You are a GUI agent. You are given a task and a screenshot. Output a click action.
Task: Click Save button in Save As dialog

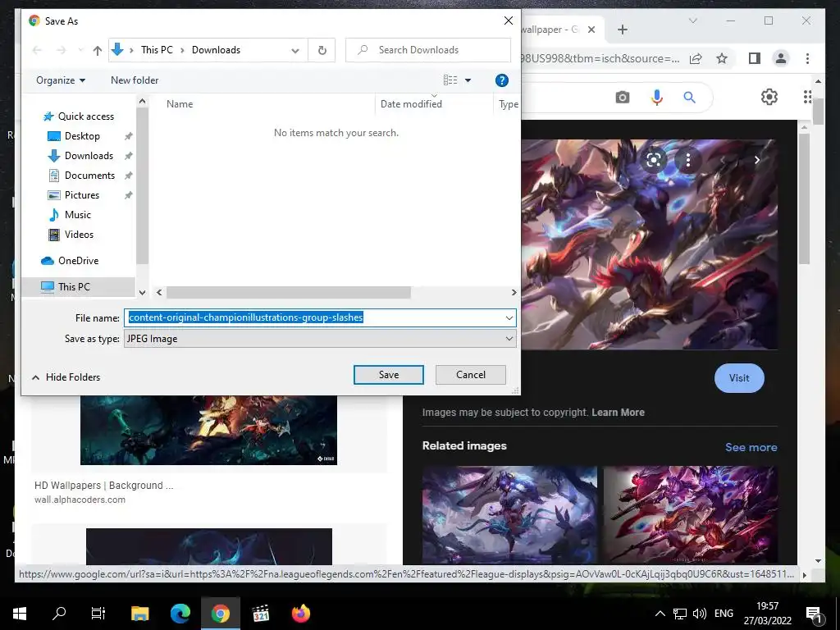point(388,375)
